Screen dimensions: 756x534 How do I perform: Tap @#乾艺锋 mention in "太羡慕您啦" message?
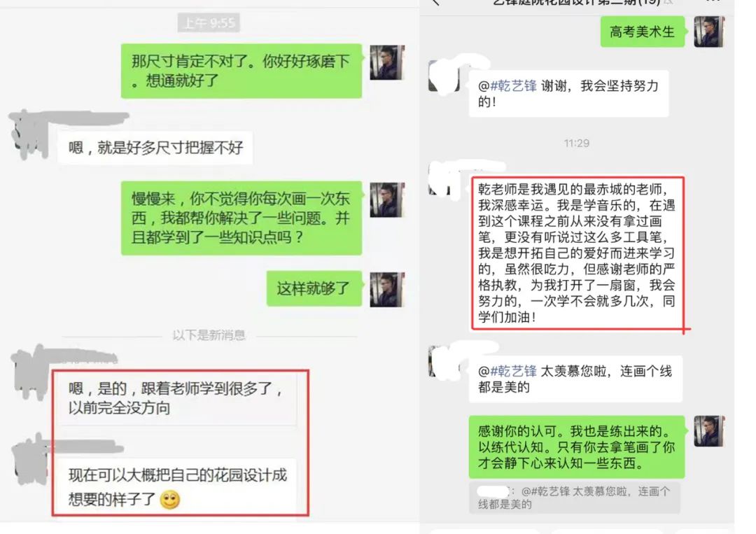507,371
